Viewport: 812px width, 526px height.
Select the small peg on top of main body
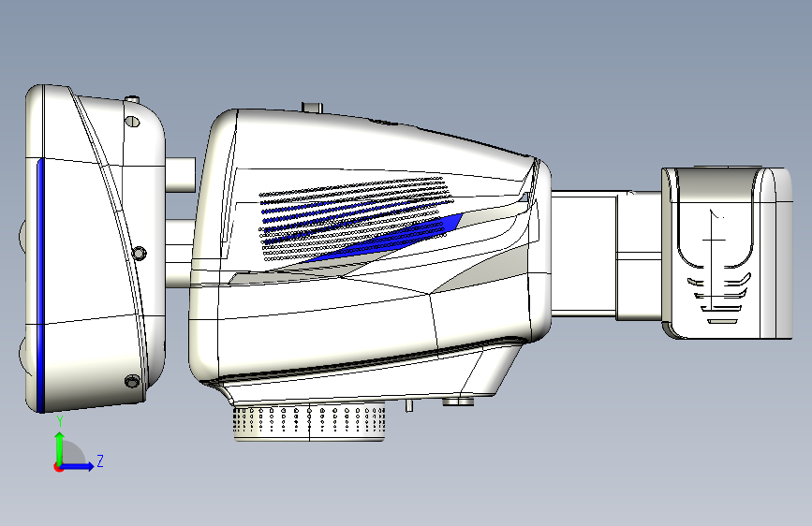tap(312, 108)
